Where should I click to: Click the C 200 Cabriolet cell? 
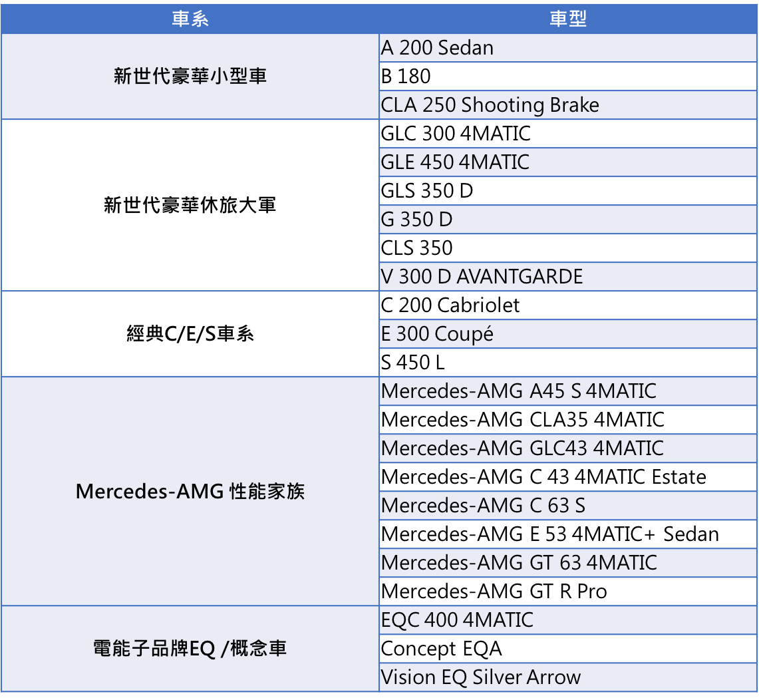[568, 305]
